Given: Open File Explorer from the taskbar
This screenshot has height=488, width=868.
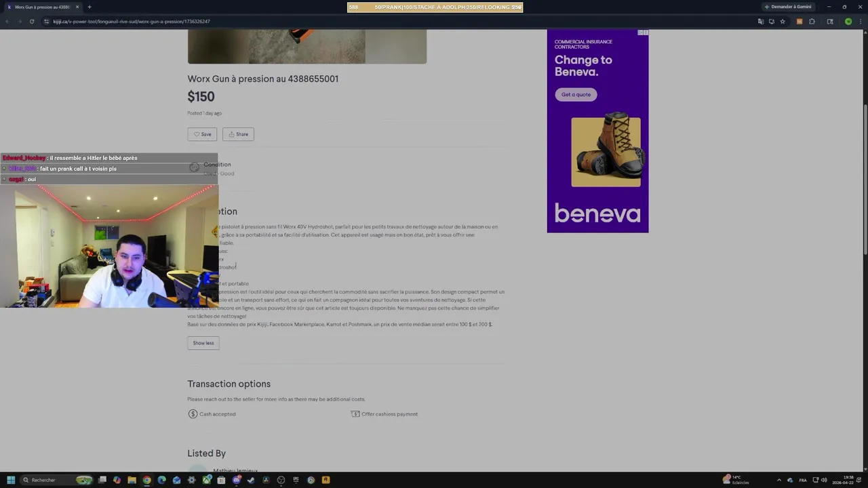Looking at the screenshot, I should [132, 480].
